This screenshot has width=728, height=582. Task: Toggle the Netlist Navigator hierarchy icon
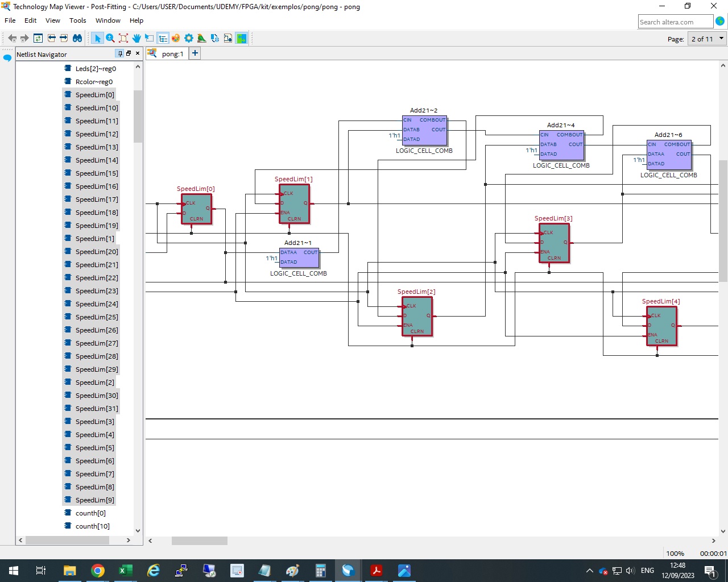click(x=163, y=38)
